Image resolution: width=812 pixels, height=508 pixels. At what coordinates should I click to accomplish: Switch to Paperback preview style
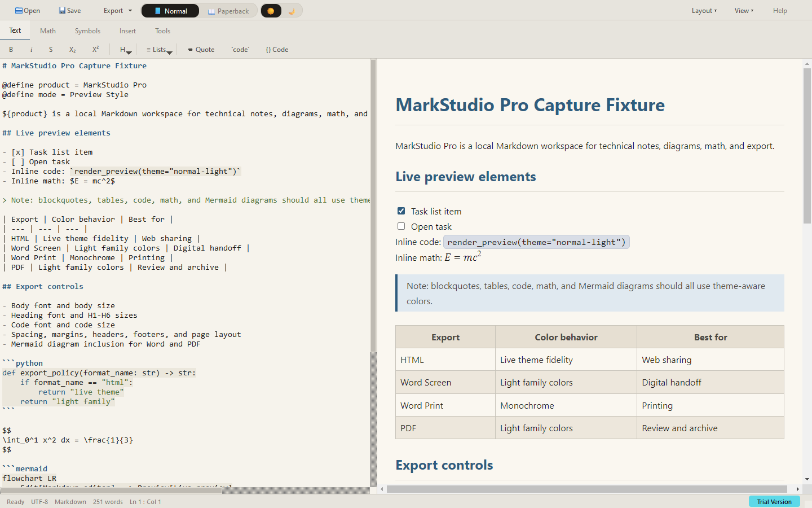(x=228, y=11)
